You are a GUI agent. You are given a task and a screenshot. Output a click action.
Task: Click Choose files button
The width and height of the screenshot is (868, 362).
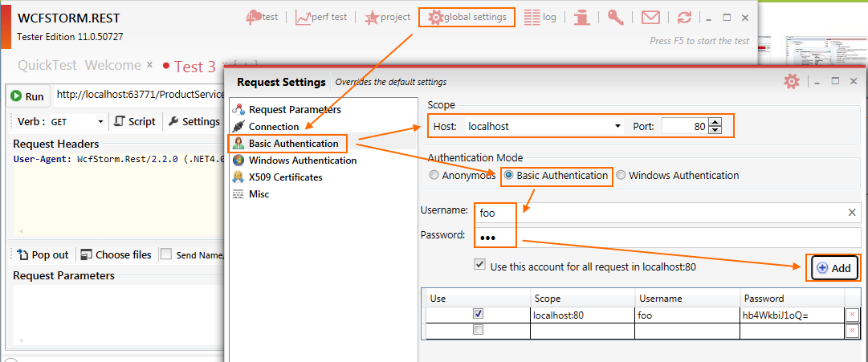pyautogui.click(x=116, y=254)
